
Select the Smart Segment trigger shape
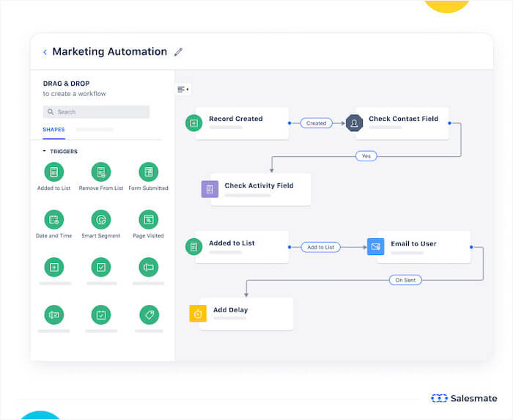pos(101,219)
